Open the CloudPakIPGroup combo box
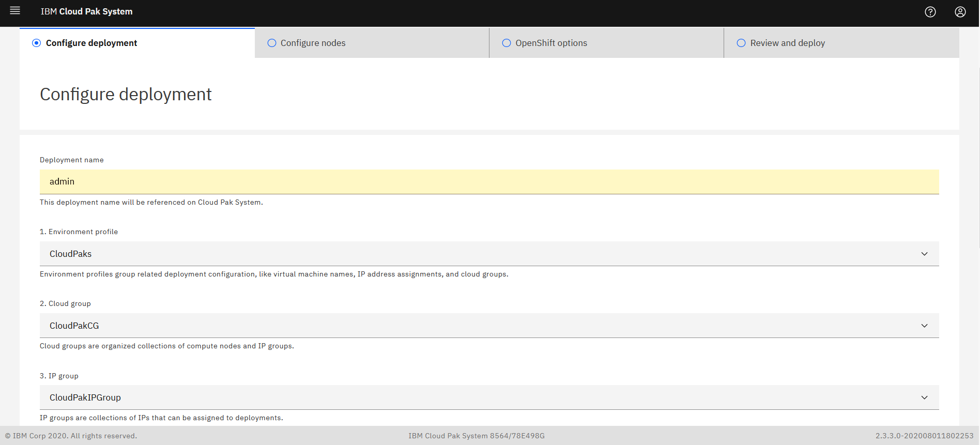 click(x=489, y=397)
